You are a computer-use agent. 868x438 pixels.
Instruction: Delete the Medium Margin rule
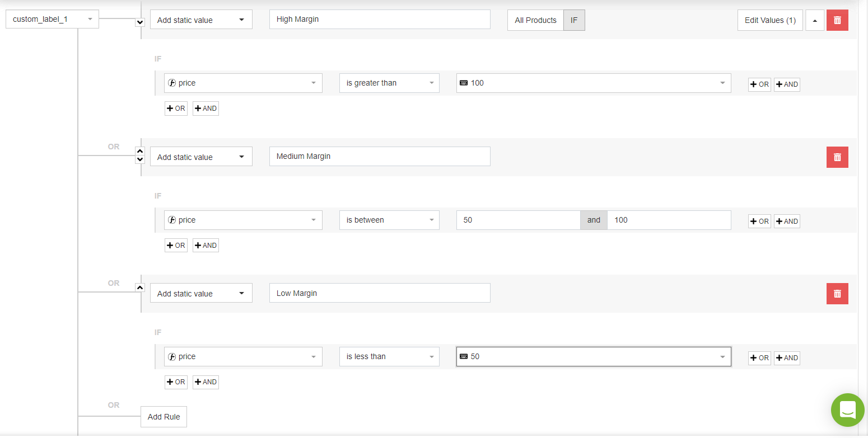coord(837,157)
